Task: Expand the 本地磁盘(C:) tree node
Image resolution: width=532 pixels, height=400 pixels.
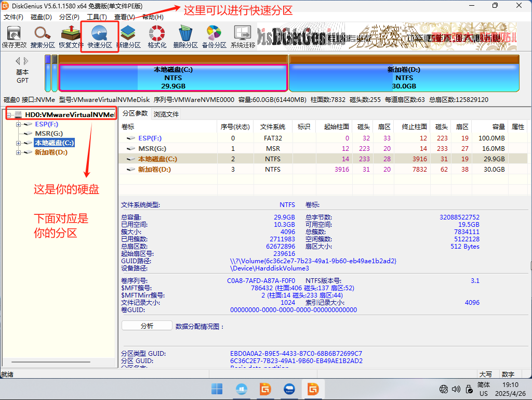Action: pyautogui.click(x=18, y=143)
